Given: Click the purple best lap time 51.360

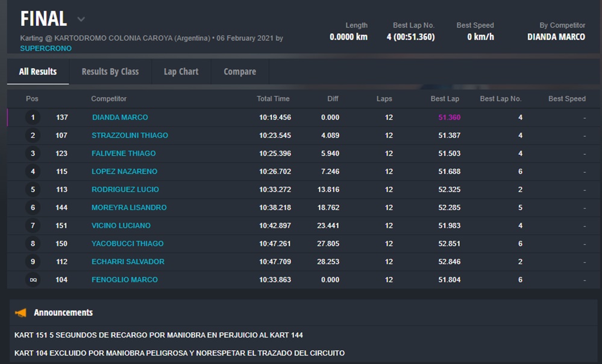Looking at the screenshot, I should click(449, 118).
